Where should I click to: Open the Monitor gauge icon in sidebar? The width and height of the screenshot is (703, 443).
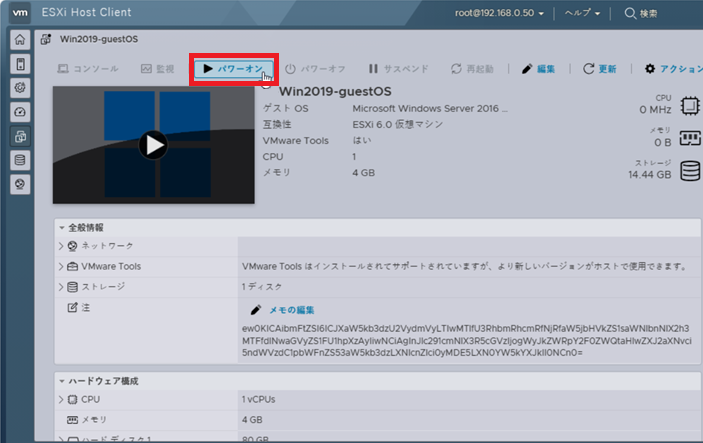[x=19, y=112]
